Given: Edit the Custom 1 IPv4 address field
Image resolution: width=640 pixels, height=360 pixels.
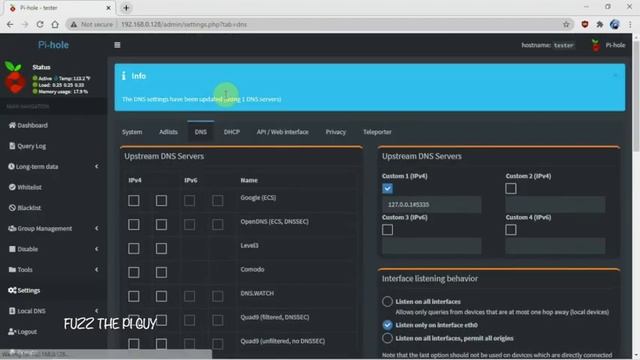Looking at the screenshot, I should (431, 204).
